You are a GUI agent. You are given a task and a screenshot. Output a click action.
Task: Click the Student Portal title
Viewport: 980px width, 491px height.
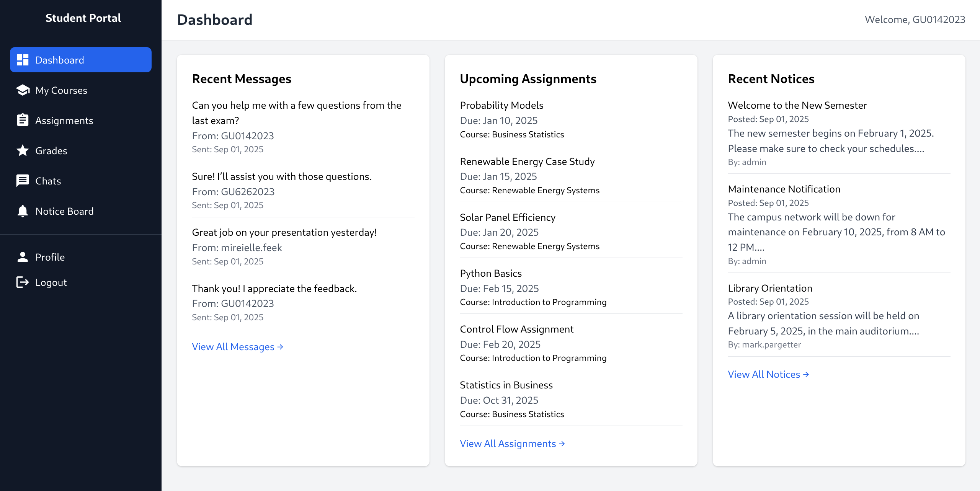[x=83, y=18]
